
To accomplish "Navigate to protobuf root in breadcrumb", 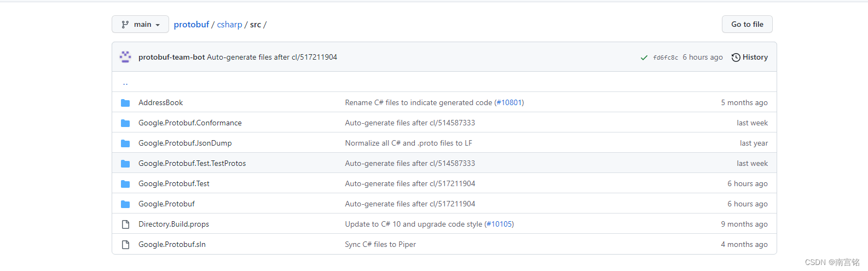I will 191,25.
